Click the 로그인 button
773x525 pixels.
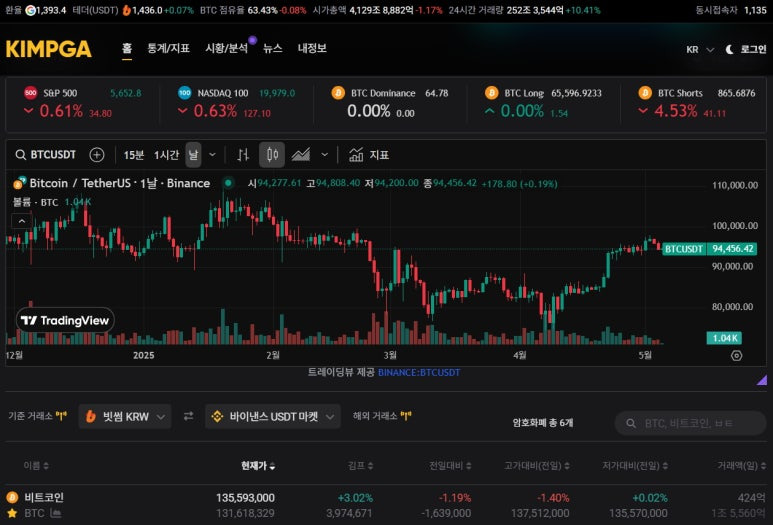[753, 49]
